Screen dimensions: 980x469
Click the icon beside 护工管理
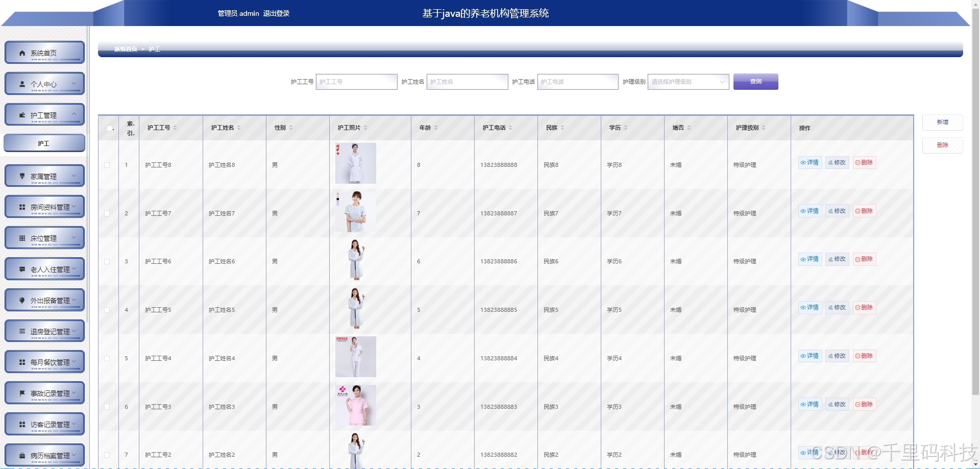point(22,115)
